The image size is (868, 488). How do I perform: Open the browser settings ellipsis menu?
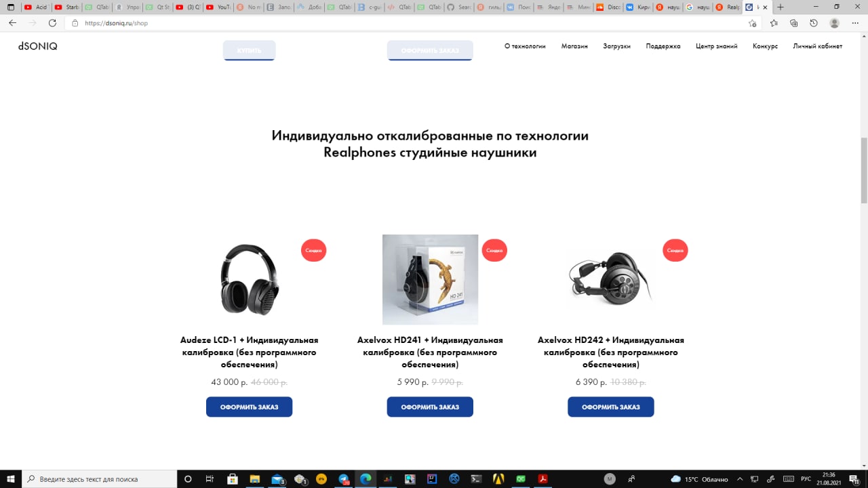point(854,23)
